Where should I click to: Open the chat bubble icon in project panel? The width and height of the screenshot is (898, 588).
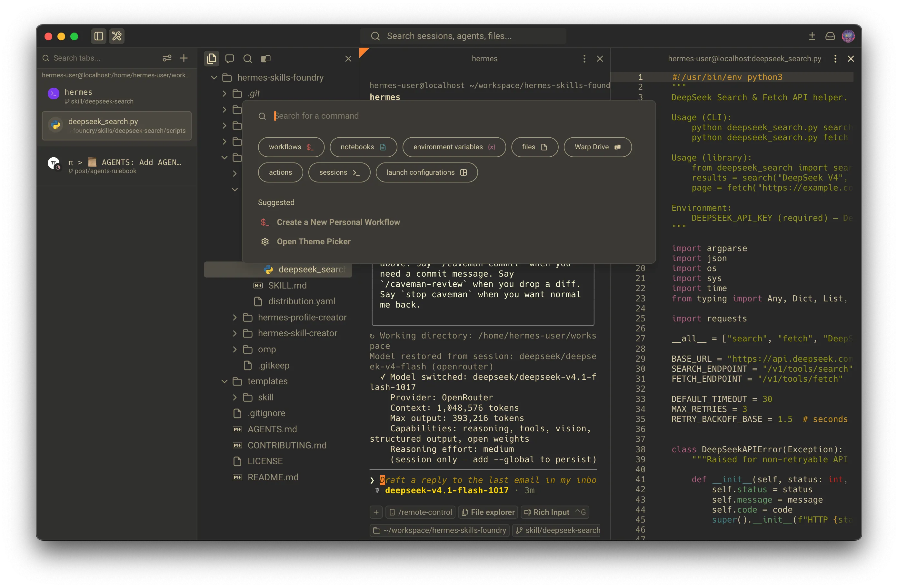229,58
